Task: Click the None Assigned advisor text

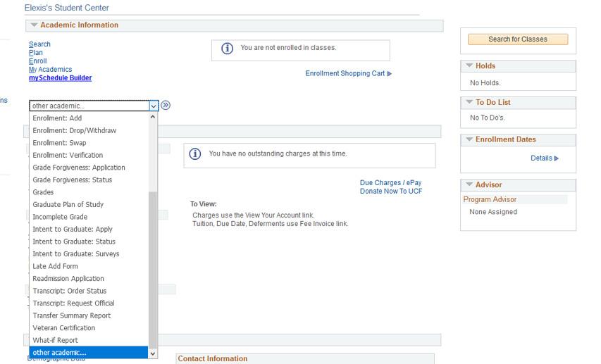Action: click(493, 212)
